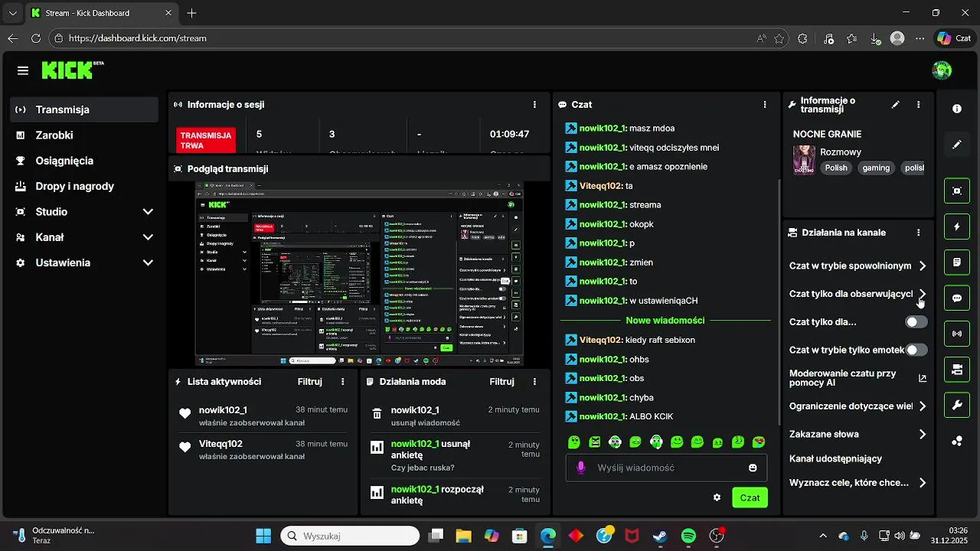
Task: Click the Polish tag chip
Action: tap(836, 168)
